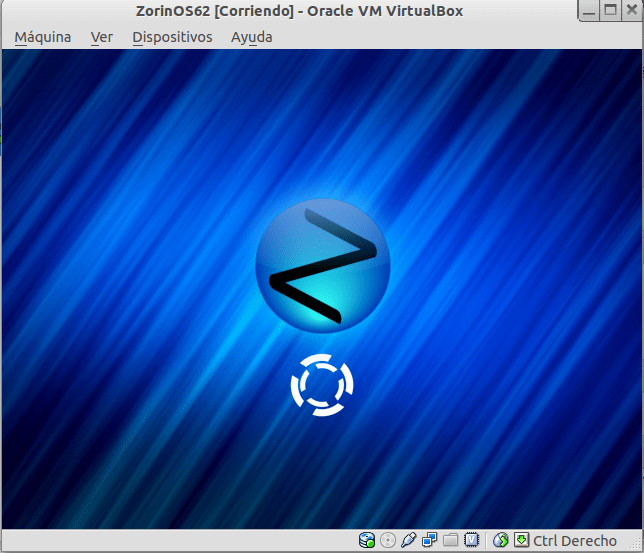Click the virtualization CPU chip status icon
The image size is (644, 553).
472,541
